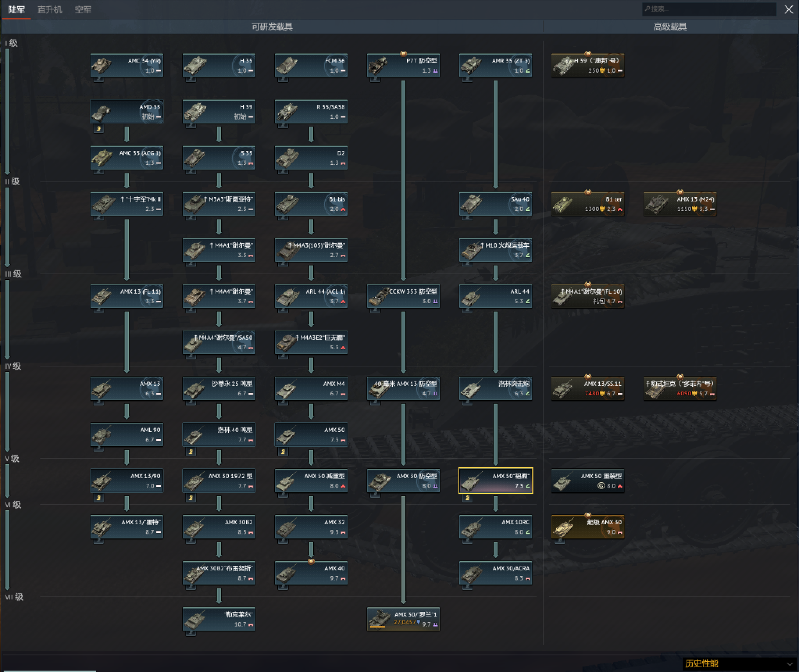Select the CCKW 353 防空型 truck
This screenshot has width=799, height=672.
[x=403, y=296]
